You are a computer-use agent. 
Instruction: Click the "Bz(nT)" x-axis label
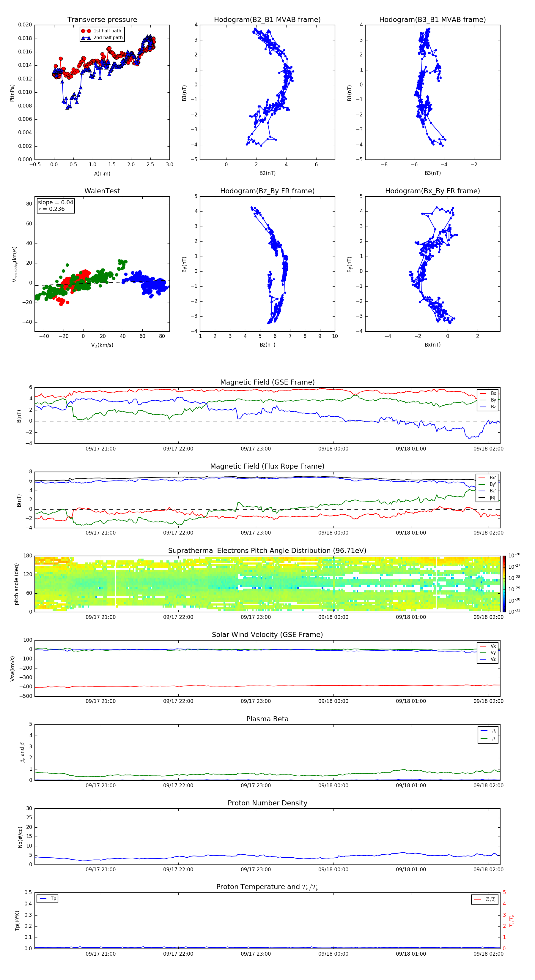pyautogui.click(x=267, y=345)
